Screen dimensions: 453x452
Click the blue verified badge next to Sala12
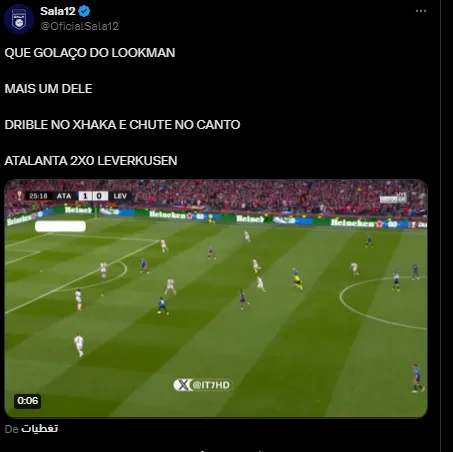pyautogui.click(x=84, y=11)
